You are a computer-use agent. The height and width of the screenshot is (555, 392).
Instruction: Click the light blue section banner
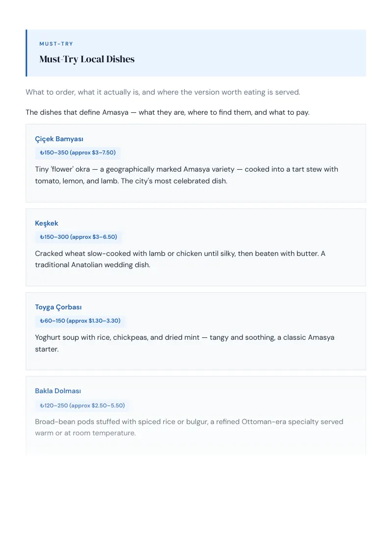click(x=196, y=53)
